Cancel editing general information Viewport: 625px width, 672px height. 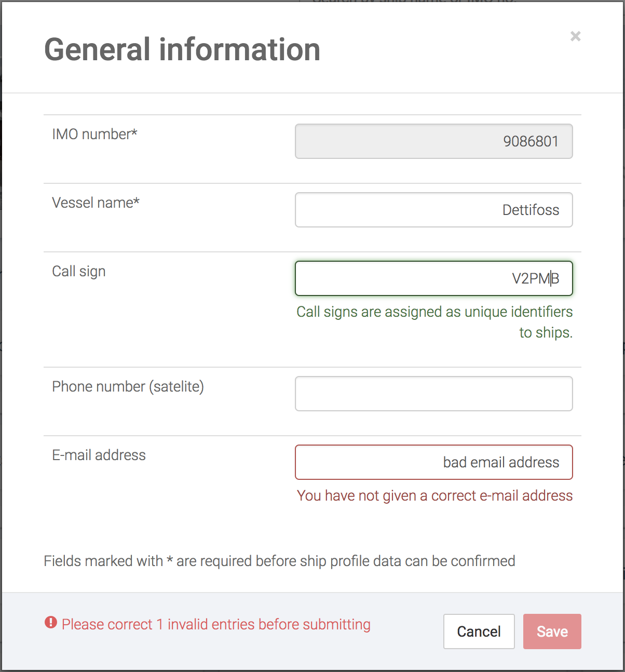point(479,631)
